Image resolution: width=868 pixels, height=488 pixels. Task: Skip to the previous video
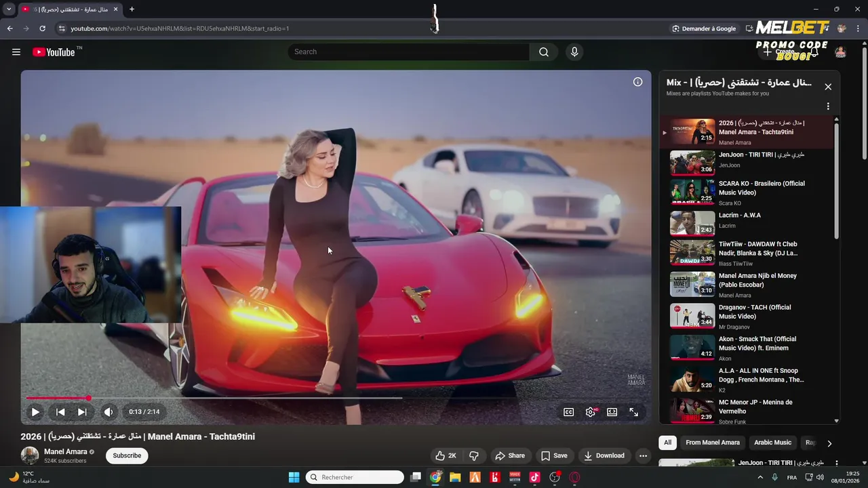tap(60, 411)
